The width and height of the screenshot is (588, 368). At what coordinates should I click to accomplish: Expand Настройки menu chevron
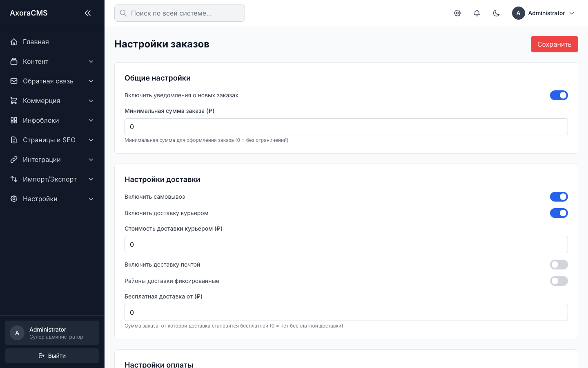click(91, 199)
